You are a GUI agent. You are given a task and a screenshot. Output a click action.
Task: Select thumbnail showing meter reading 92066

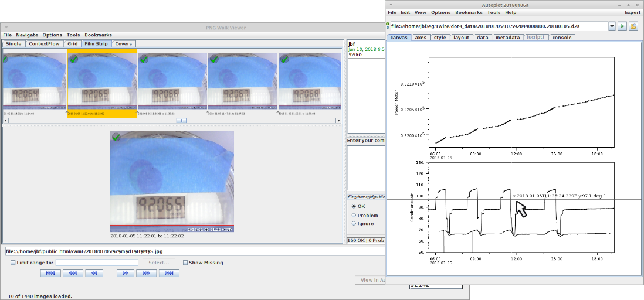click(x=172, y=81)
